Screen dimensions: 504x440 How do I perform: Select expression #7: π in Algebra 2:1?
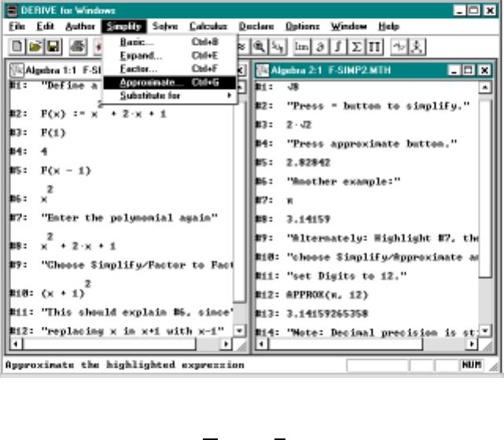(289, 200)
